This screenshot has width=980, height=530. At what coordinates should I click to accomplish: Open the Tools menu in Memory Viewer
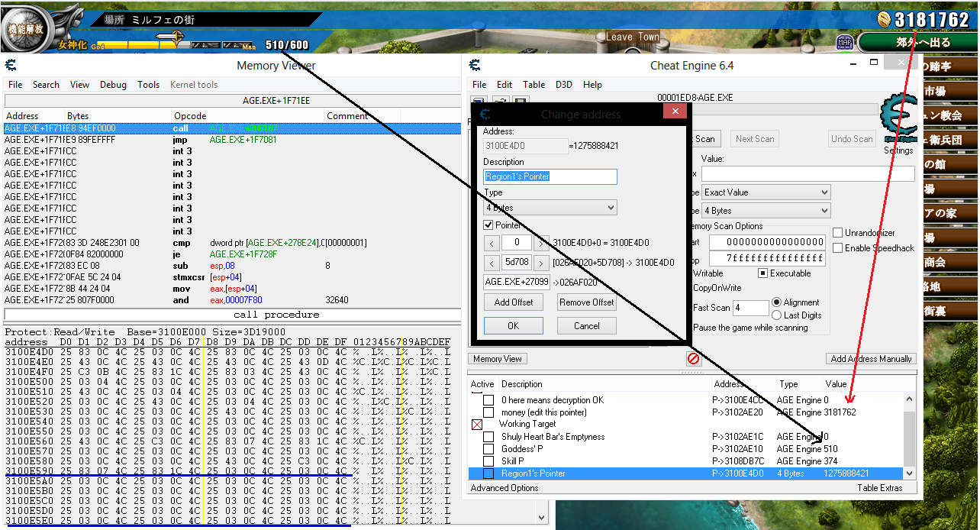(x=149, y=85)
